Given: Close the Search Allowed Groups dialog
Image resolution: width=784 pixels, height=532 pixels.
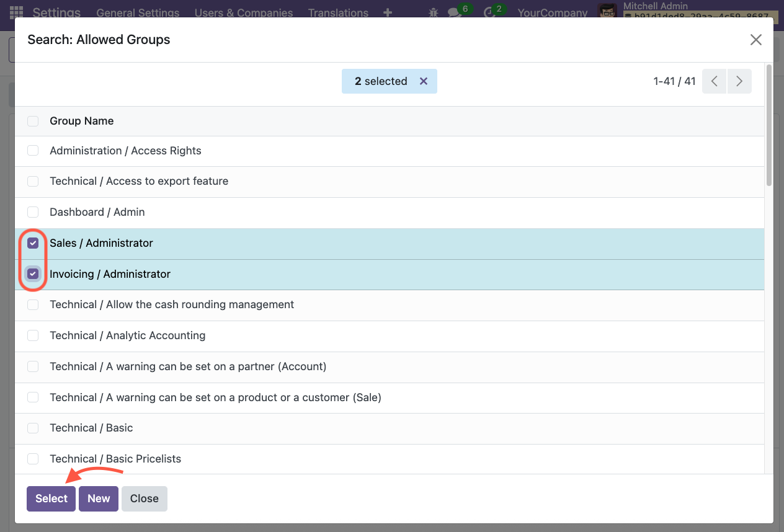Looking at the screenshot, I should tap(755, 40).
